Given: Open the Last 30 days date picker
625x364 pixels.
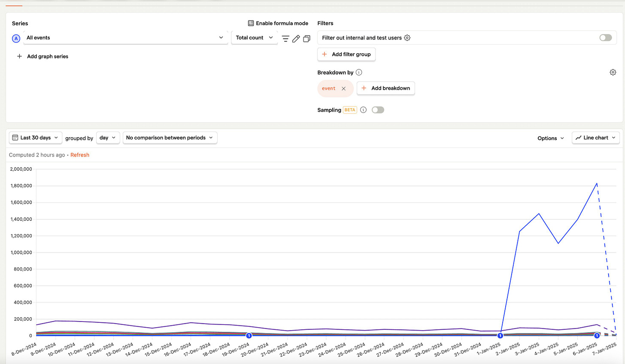Looking at the screenshot, I should (x=36, y=138).
